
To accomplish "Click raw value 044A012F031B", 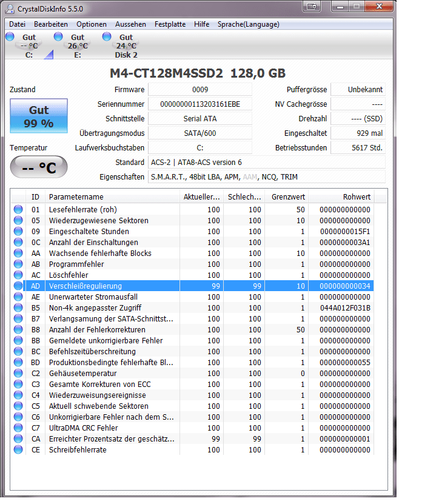I will point(345,308).
